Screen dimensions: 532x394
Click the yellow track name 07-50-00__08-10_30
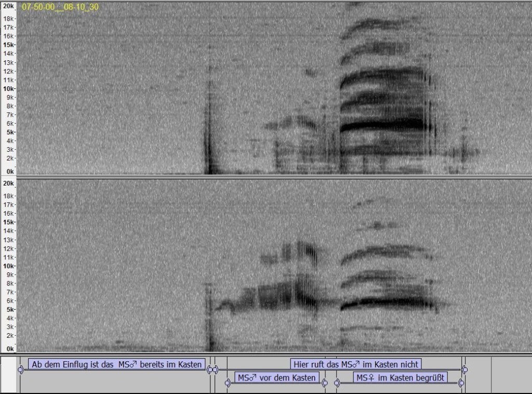60,7
